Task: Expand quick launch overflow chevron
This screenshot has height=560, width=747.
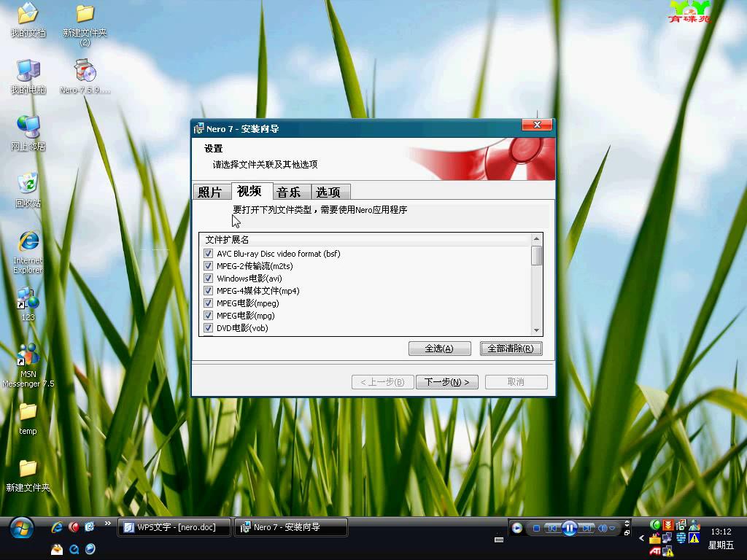Action: tap(108, 524)
